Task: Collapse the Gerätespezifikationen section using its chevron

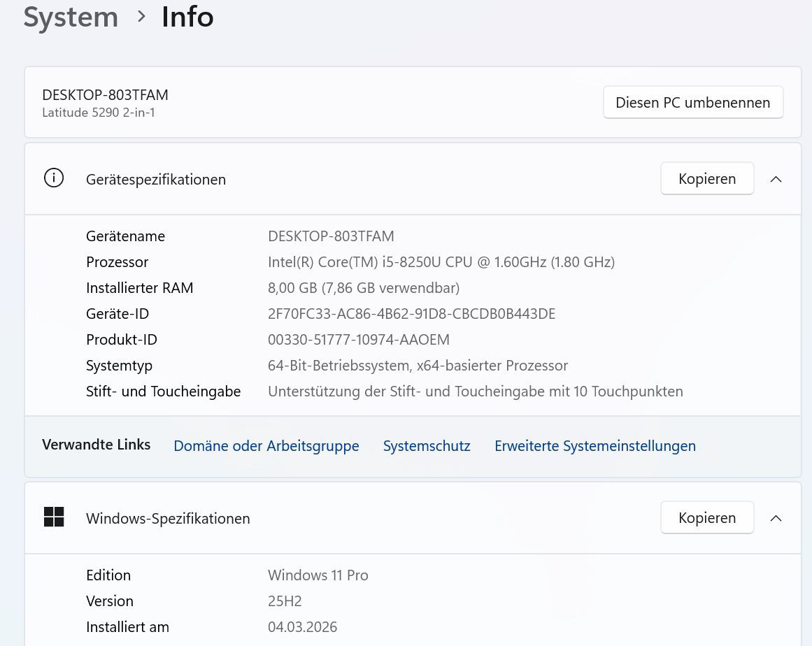Action: [x=776, y=179]
